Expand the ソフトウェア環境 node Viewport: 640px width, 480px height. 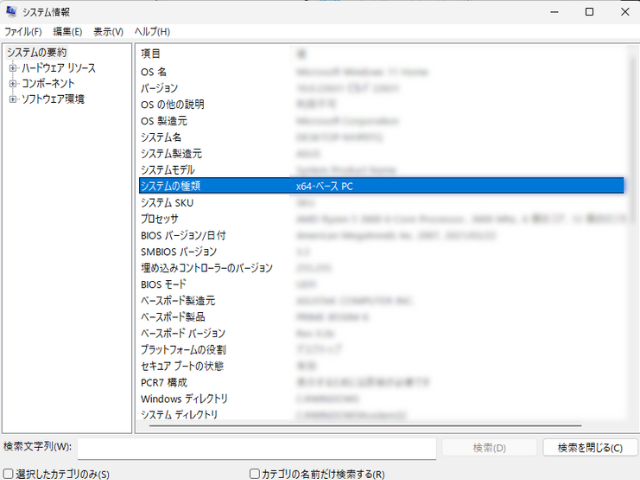pos(13,99)
